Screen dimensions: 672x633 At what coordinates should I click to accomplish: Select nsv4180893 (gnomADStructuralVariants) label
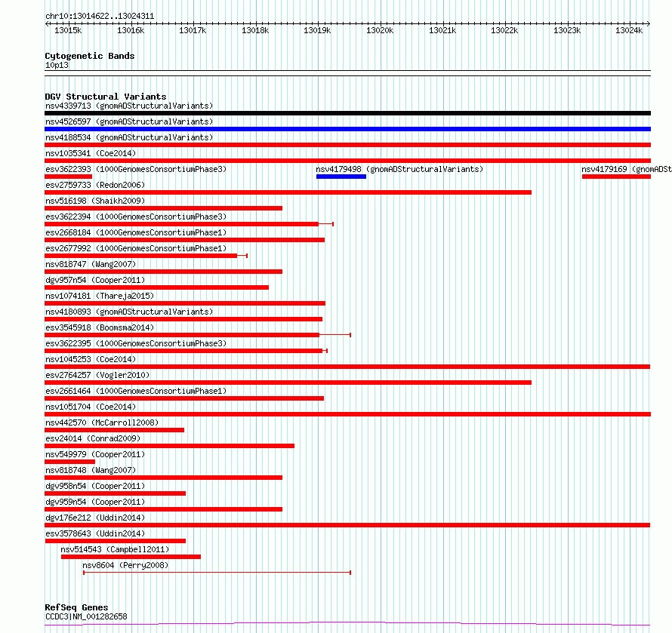coord(129,312)
